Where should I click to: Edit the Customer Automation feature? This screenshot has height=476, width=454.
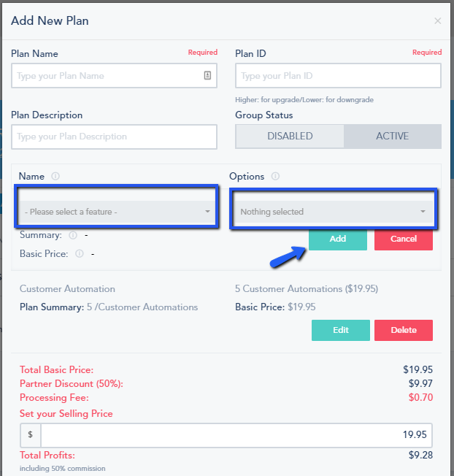pos(340,330)
